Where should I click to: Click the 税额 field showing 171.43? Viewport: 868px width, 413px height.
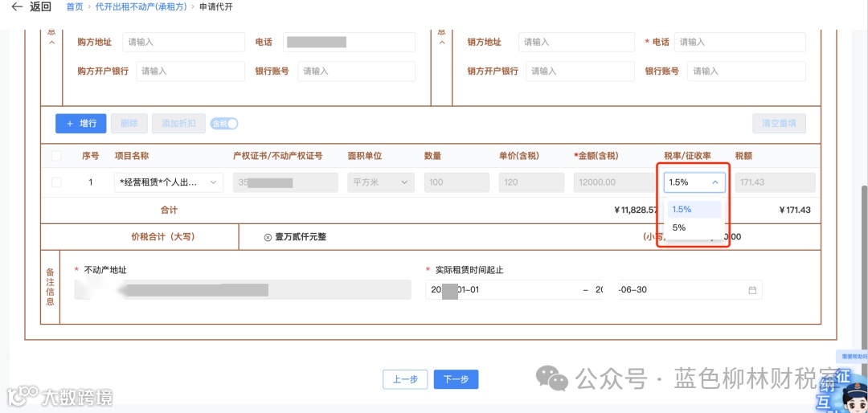(x=775, y=182)
